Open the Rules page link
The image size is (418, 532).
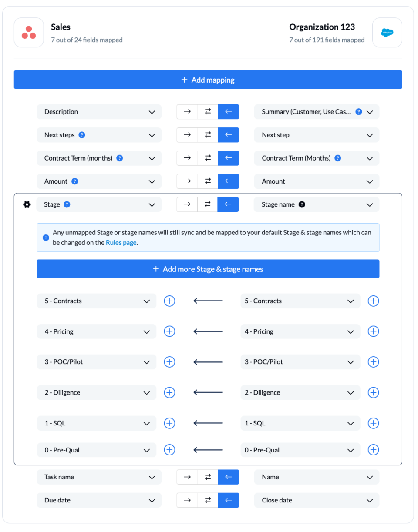tap(121, 242)
